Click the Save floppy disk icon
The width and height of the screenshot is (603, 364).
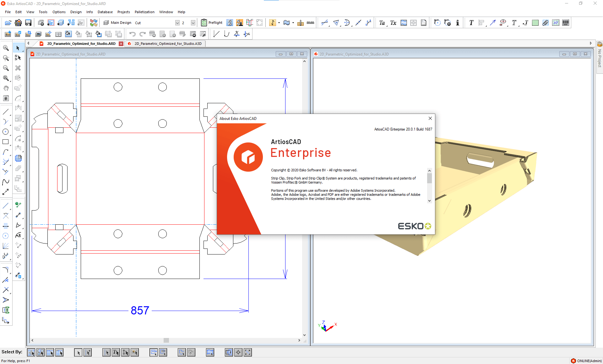28,23
